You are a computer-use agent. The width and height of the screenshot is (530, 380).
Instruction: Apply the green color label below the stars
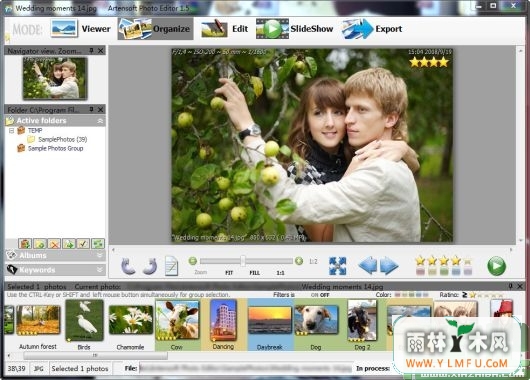444,271
